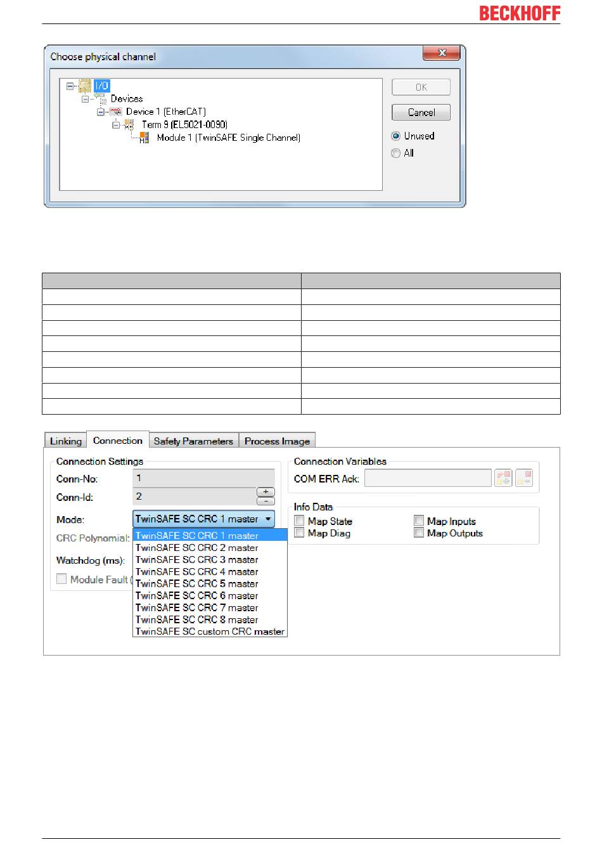Click the COM ERR Ack input field
The height and width of the screenshot is (868, 602).
tap(428, 478)
